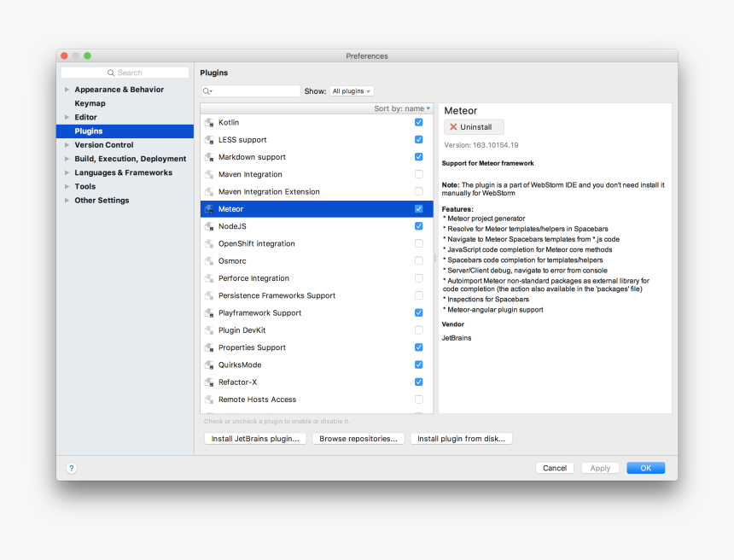Expand Version Control section arrow
Viewport: 734px width, 560px height.
(67, 145)
